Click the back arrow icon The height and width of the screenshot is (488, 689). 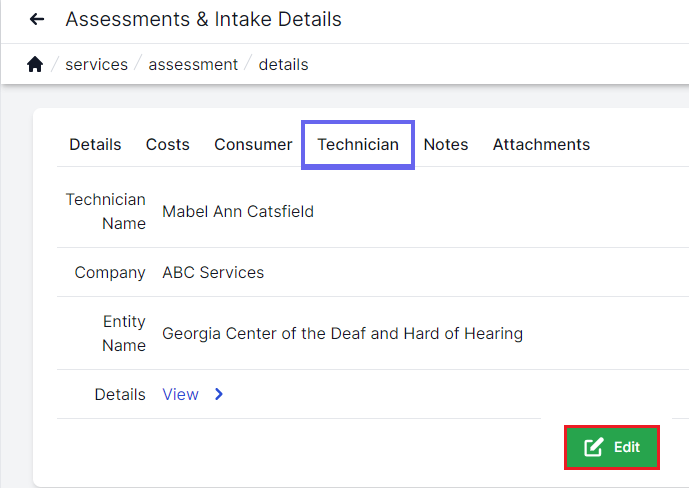pos(37,19)
